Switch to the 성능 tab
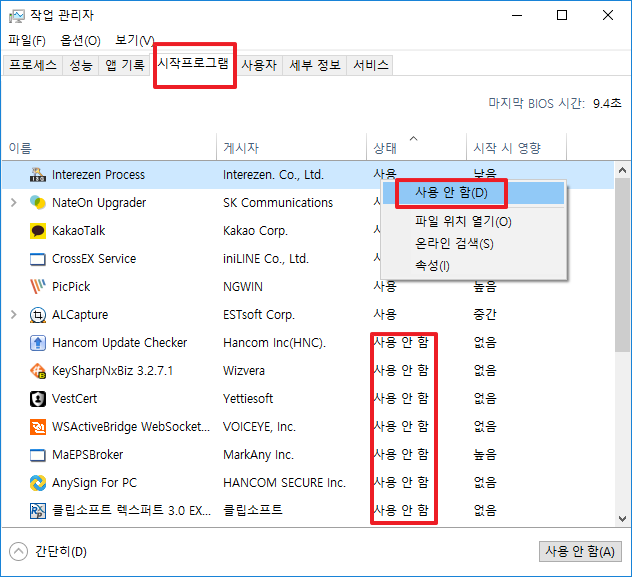 coord(81,65)
